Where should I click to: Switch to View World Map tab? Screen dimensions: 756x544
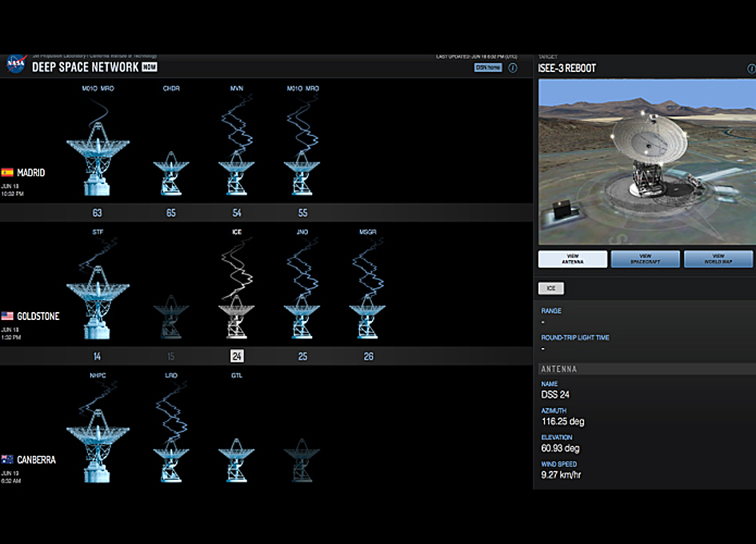click(x=718, y=259)
